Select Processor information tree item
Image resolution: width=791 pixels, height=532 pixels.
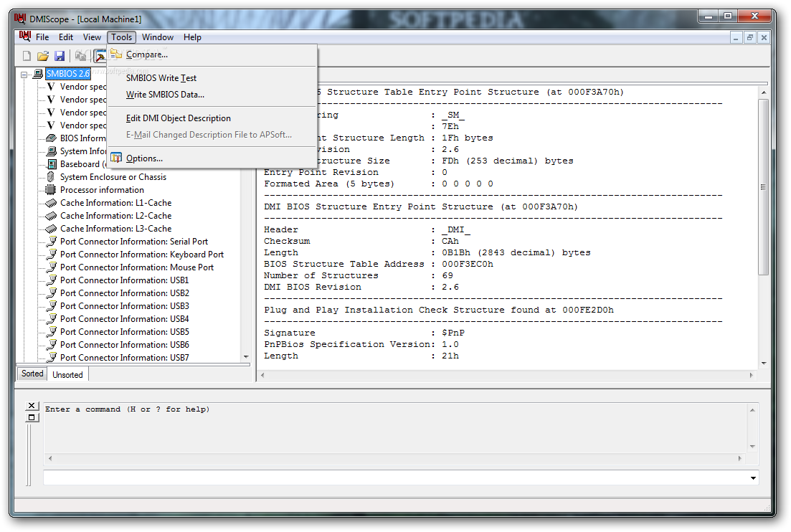pos(102,190)
